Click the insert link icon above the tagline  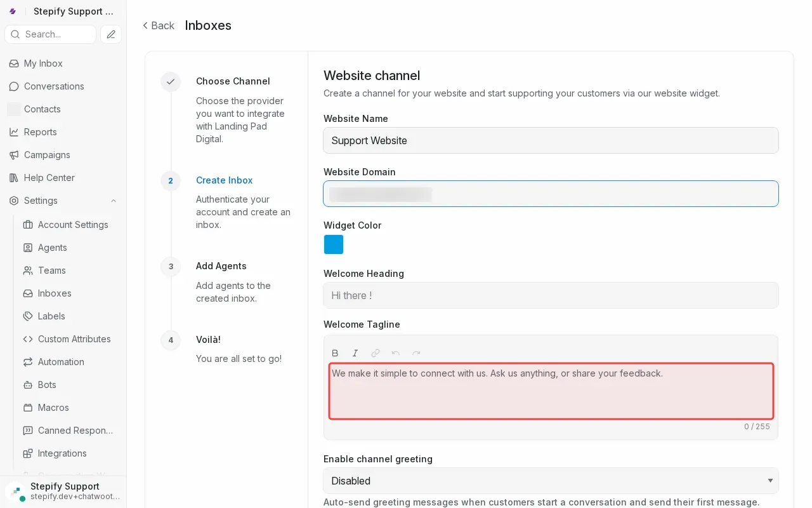pos(376,353)
